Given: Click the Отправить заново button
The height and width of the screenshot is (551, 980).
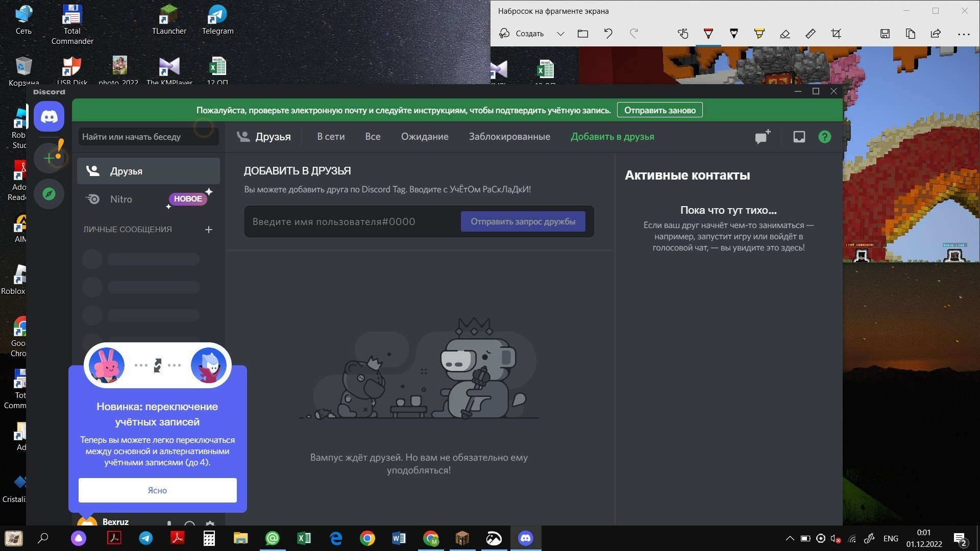Looking at the screenshot, I should tap(659, 110).
